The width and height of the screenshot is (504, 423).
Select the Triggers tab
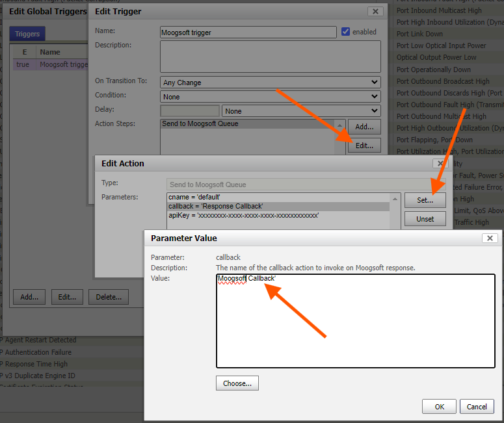point(27,34)
